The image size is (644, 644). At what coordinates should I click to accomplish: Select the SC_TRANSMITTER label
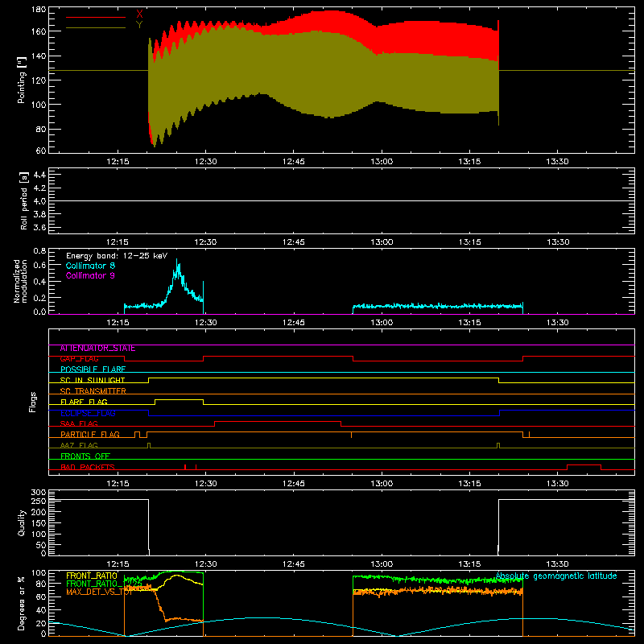pos(93,391)
